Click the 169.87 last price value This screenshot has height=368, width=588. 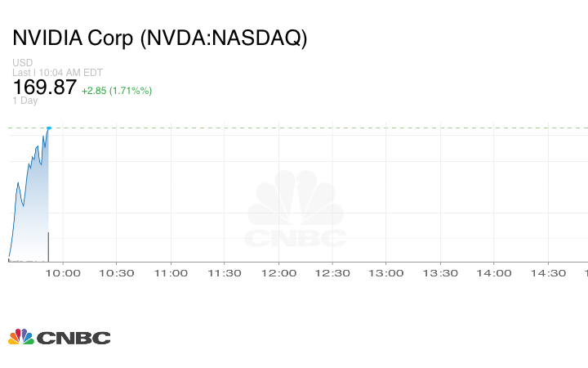(44, 87)
